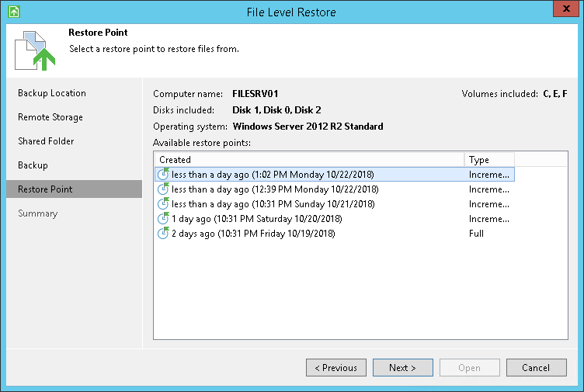
Task: Open the Restore Point step
Action: pos(74,189)
